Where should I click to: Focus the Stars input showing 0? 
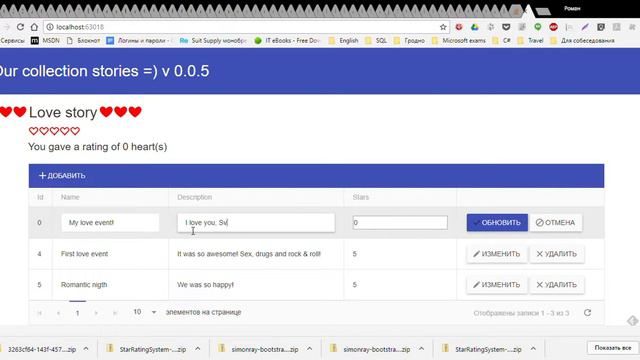click(x=400, y=222)
